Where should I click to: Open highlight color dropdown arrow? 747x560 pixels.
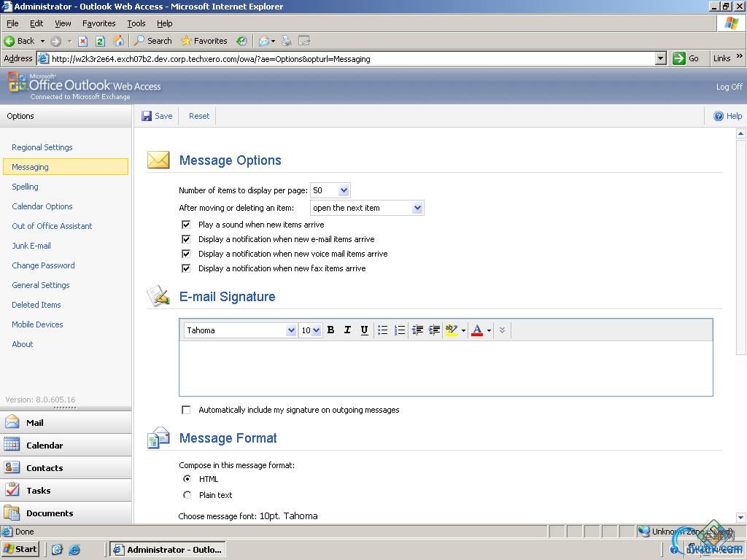pyautogui.click(x=463, y=330)
